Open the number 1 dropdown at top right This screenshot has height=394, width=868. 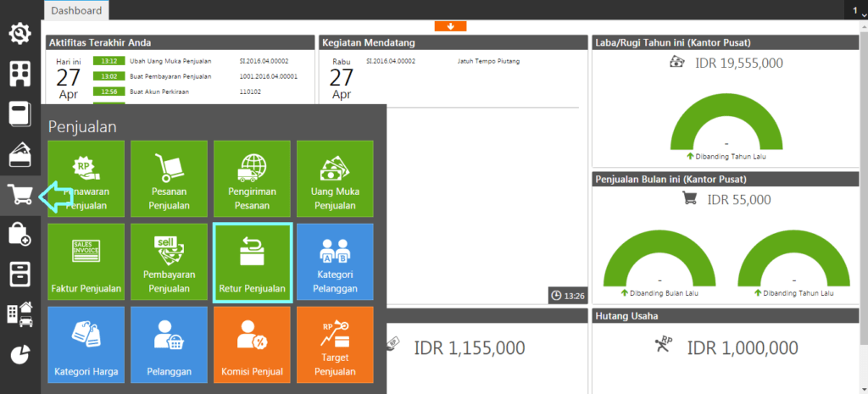click(x=856, y=11)
